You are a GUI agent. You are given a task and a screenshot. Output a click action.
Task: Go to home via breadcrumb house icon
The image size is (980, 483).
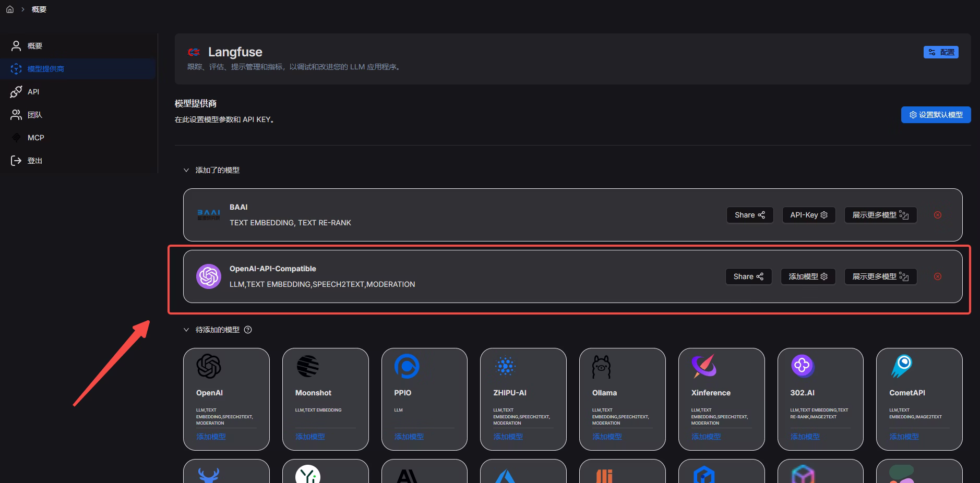10,9
